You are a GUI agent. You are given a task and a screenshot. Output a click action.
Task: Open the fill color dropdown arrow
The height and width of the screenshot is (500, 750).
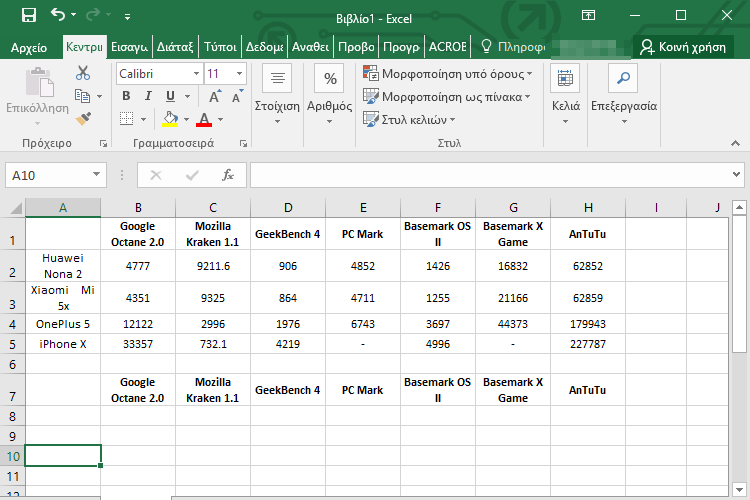click(x=187, y=119)
